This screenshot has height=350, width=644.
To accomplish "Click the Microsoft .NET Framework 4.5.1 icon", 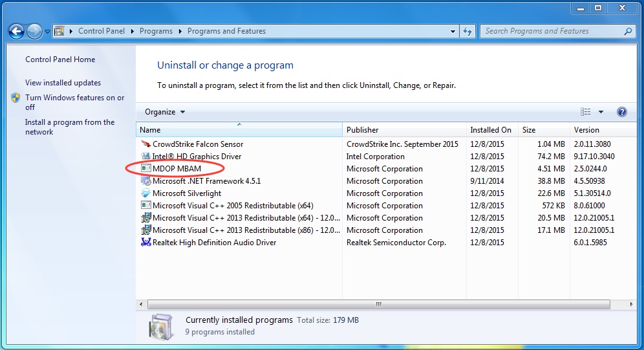I will pyautogui.click(x=145, y=181).
